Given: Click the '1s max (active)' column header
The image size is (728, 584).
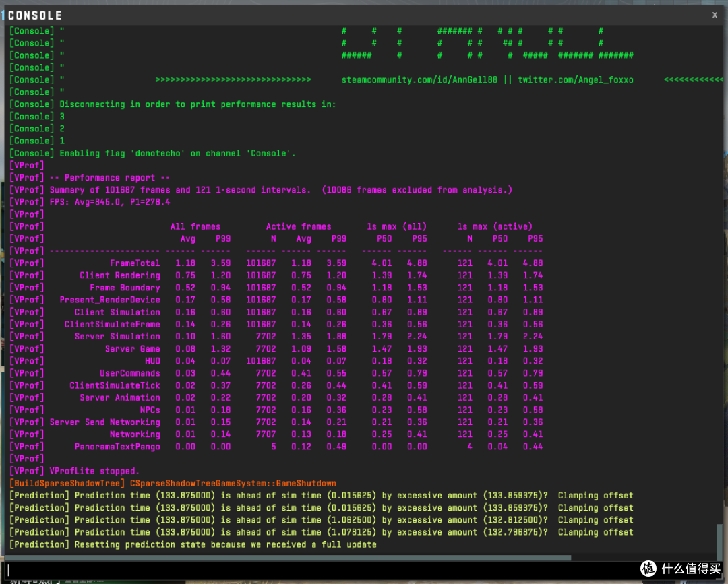Looking at the screenshot, I should 495,226.
